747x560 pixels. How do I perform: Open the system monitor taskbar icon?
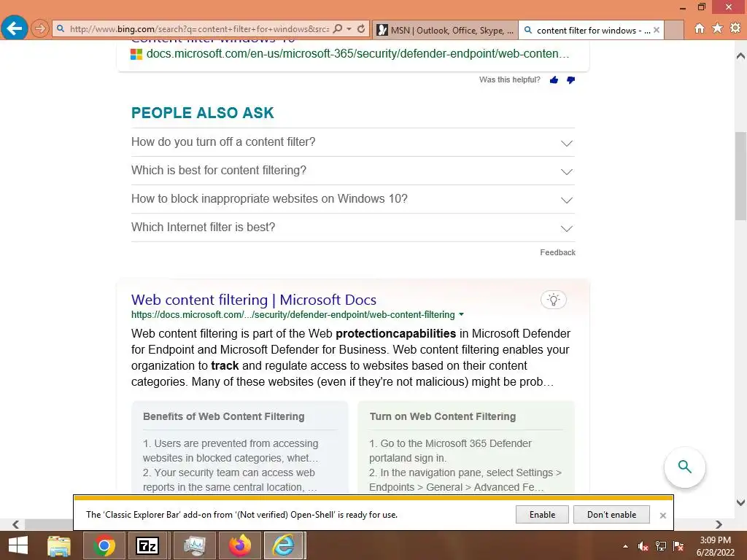pyautogui.click(x=194, y=545)
